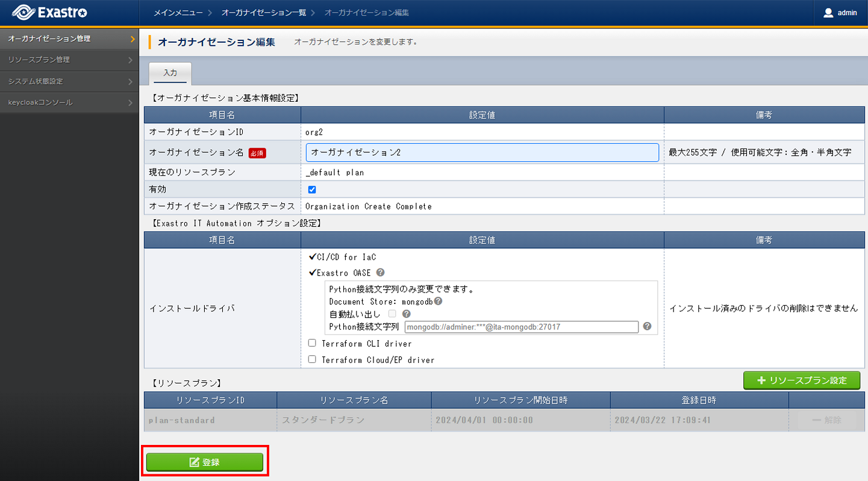This screenshot has width=868, height=481.
Task: Click org2 organization ID value
Action: (x=314, y=132)
